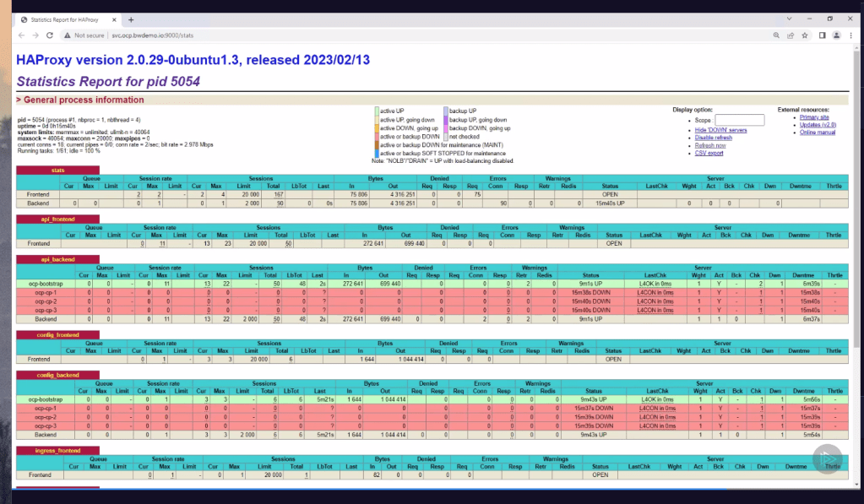The height and width of the screenshot is (504, 864).
Task: Click '15m40s UP' status in stats Backend row
Action: (610, 203)
